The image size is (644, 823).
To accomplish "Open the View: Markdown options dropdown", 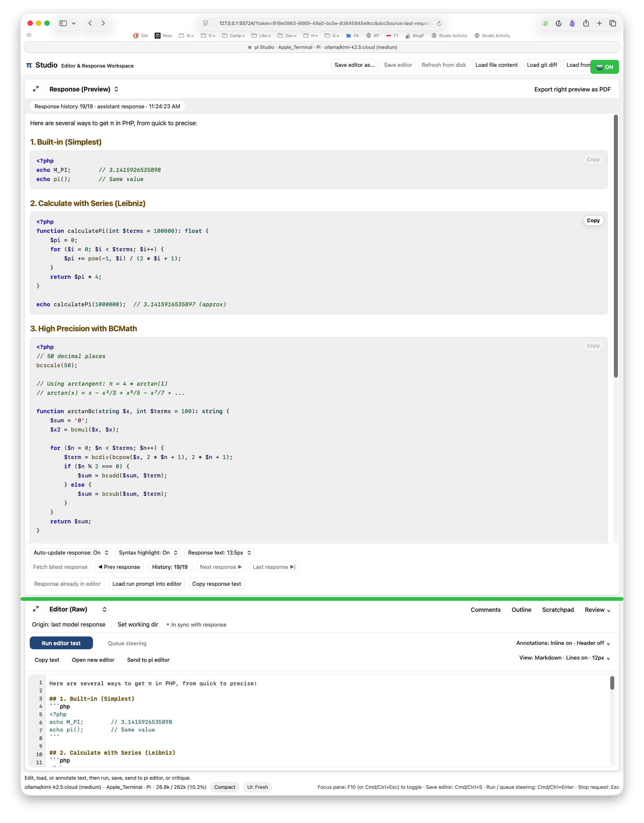I will pyautogui.click(x=564, y=658).
